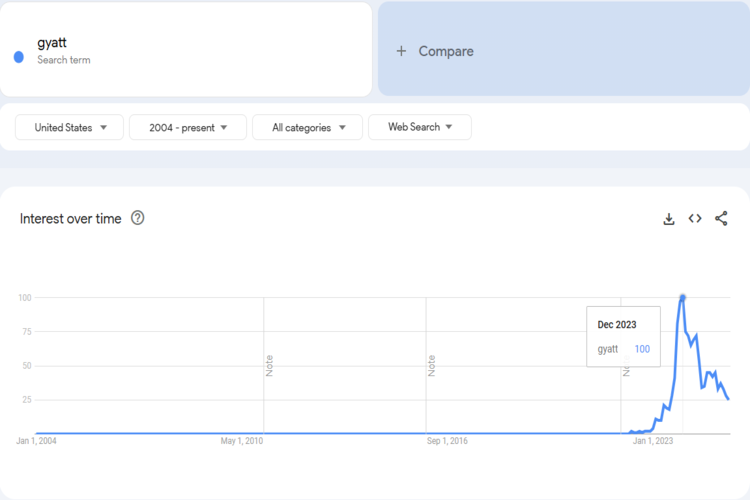This screenshot has height=500, width=750.
Task: Open the Interest over time help icon
Action: pos(138,218)
